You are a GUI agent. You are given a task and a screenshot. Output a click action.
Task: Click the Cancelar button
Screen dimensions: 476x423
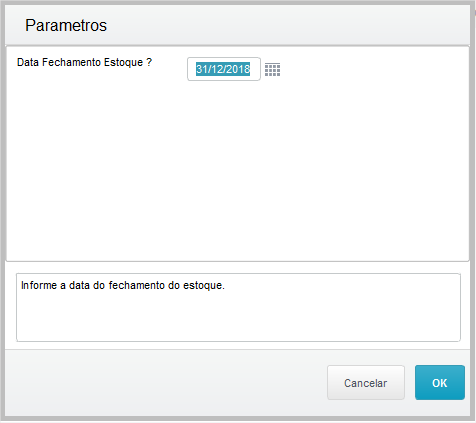(366, 382)
